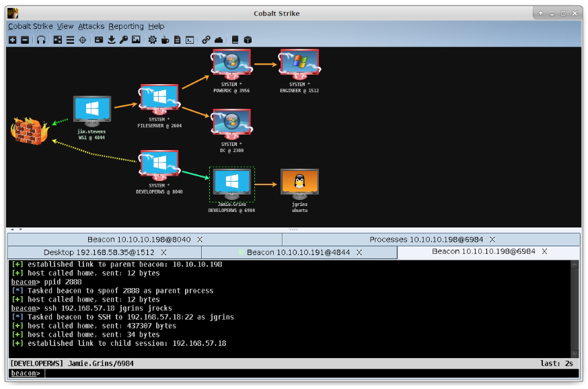The height and width of the screenshot is (389, 588).
Task: Click 'established link to child session' line
Action: pyautogui.click(x=119, y=343)
